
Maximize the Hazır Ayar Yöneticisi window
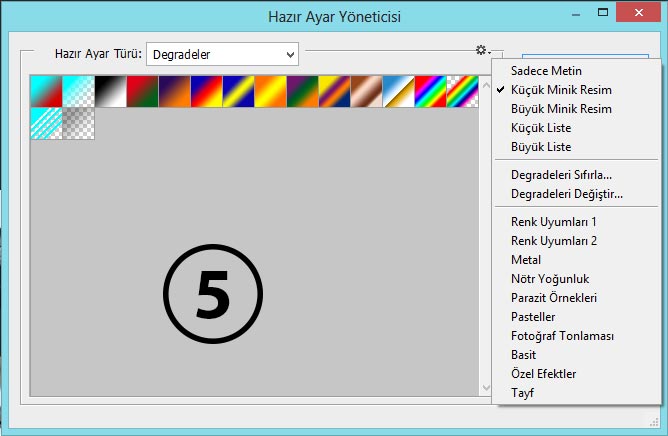click(x=603, y=12)
